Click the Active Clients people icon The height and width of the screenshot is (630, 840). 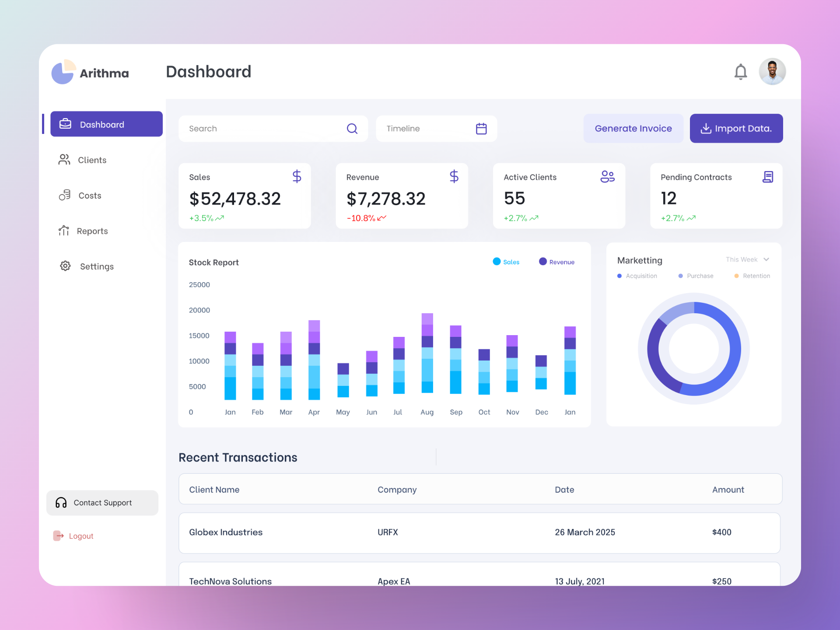[608, 176]
